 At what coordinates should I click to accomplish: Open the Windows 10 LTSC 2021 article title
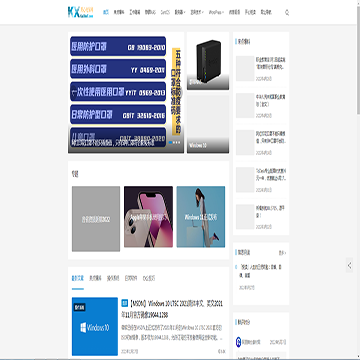click(172, 309)
